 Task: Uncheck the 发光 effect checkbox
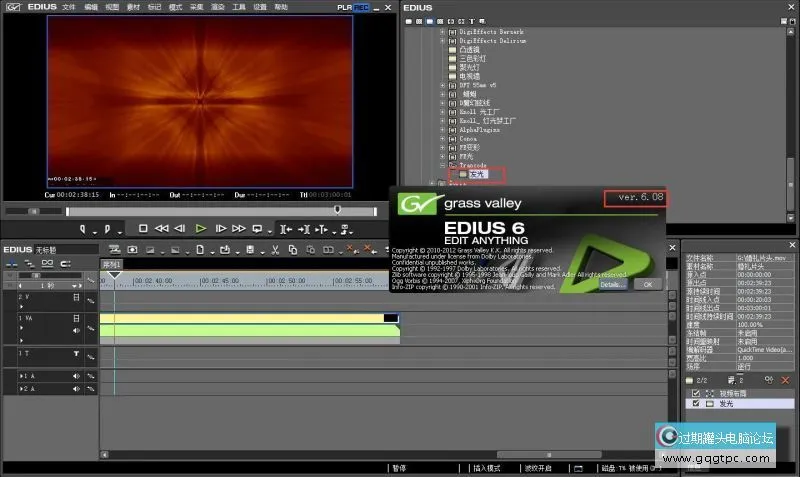(x=696, y=403)
